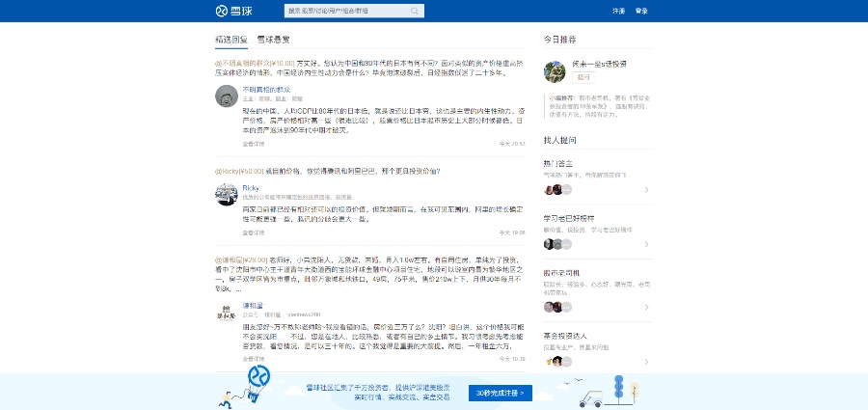Click the 学习老巴好榜样 heading
Image resolution: width=868 pixels, height=410 pixels.
click(x=569, y=218)
